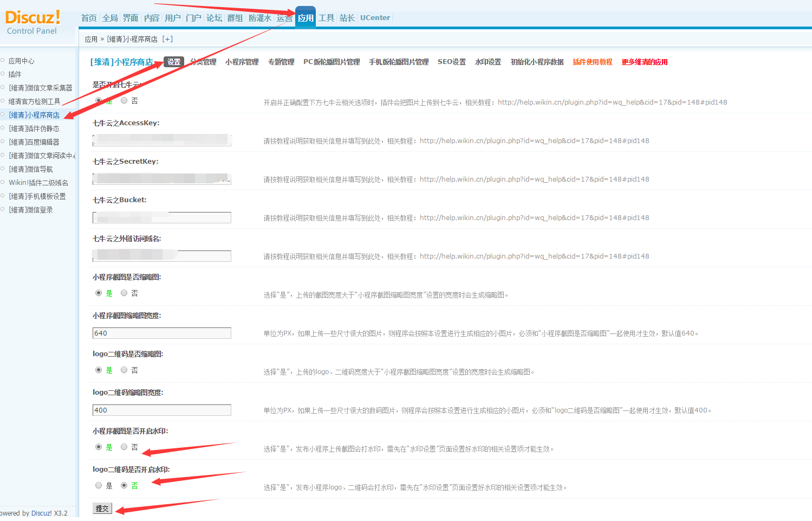
Task: Open [维清]微信登录 in sidebar
Action: pos(31,210)
